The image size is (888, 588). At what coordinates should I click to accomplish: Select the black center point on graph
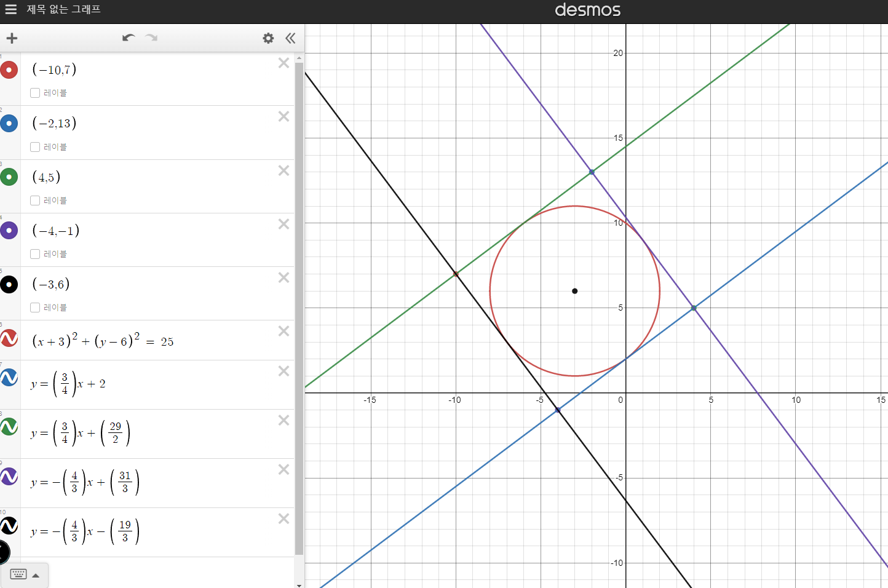tap(575, 291)
